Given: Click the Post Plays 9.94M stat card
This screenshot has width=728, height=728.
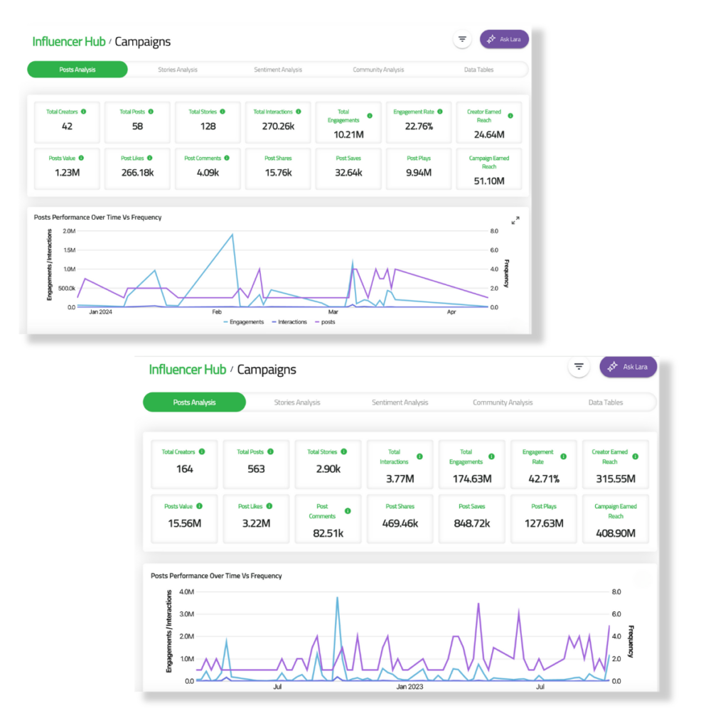Looking at the screenshot, I should pyautogui.click(x=419, y=168).
